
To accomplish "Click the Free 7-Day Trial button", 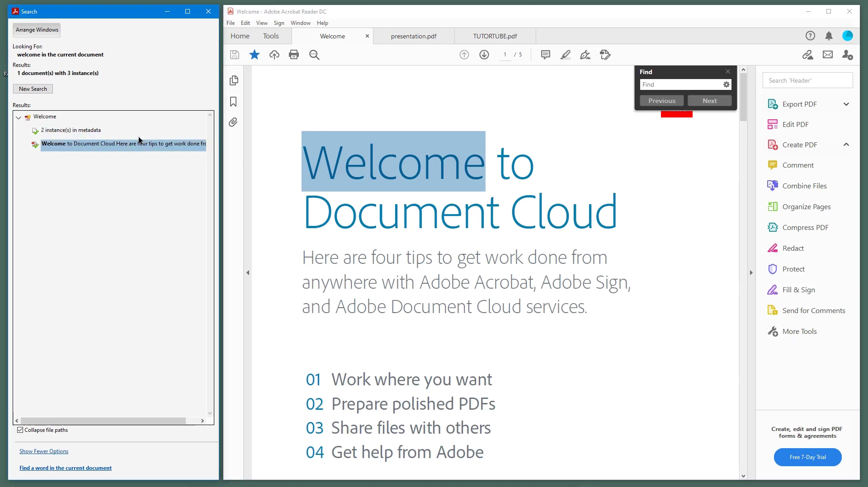I will pyautogui.click(x=807, y=457).
